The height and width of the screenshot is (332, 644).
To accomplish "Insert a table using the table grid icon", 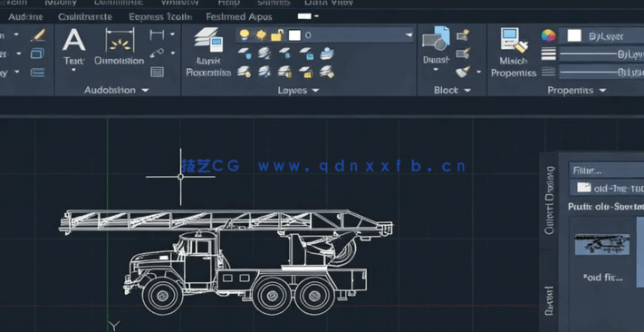I will 157,72.
